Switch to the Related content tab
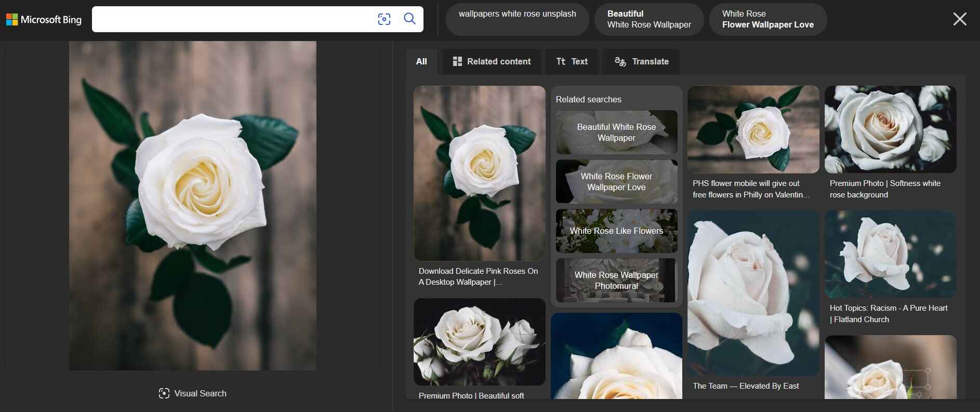 [492, 61]
